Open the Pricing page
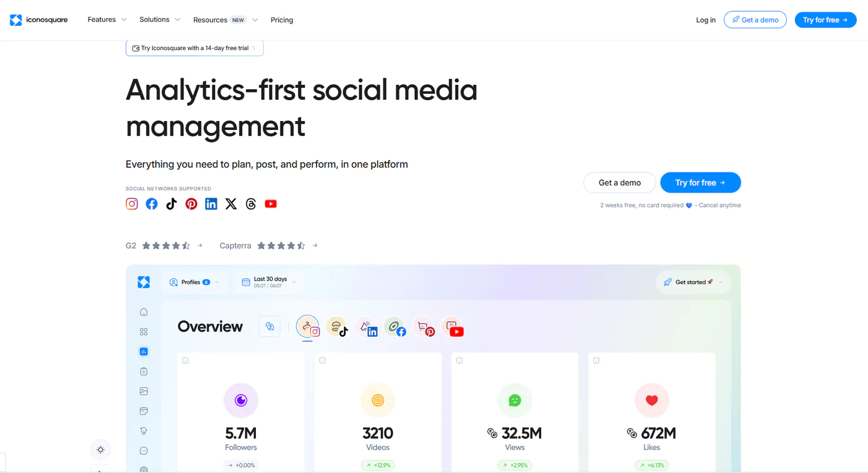 click(282, 20)
